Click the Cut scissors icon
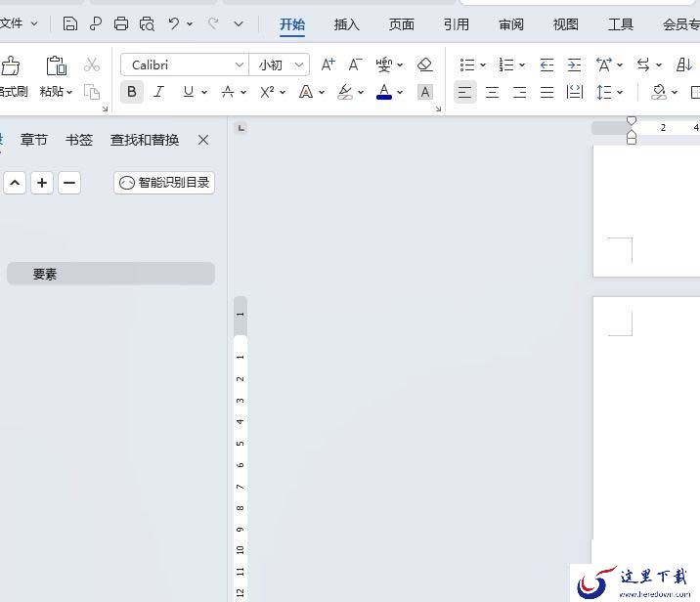700x602 pixels. [92, 64]
